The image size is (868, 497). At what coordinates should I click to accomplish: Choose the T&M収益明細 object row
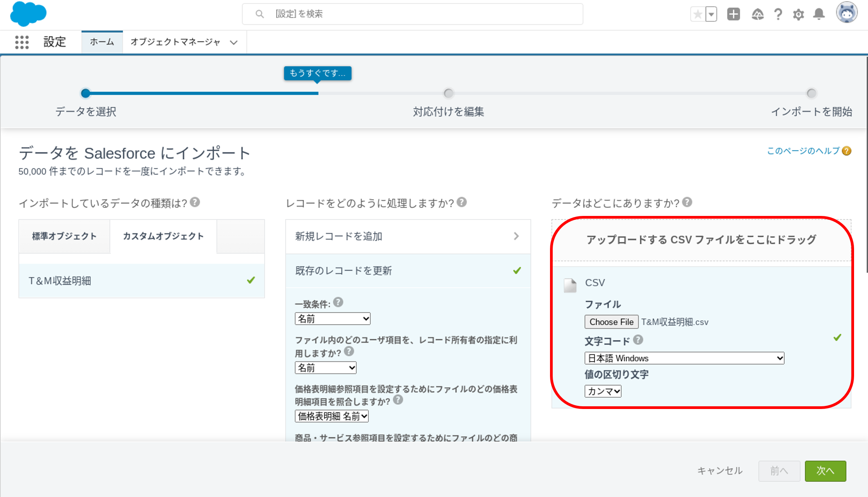[142, 281]
